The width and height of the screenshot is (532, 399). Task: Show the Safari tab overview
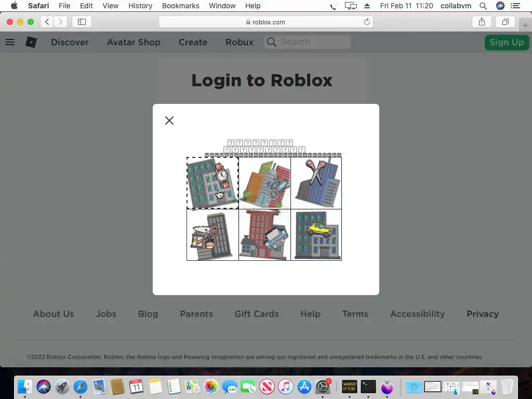(506, 22)
